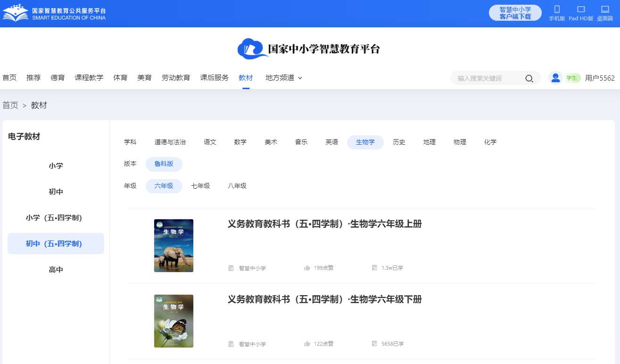Click the 电子教材 sidebar heading
Screen dimensions: 620x364
tap(24, 137)
